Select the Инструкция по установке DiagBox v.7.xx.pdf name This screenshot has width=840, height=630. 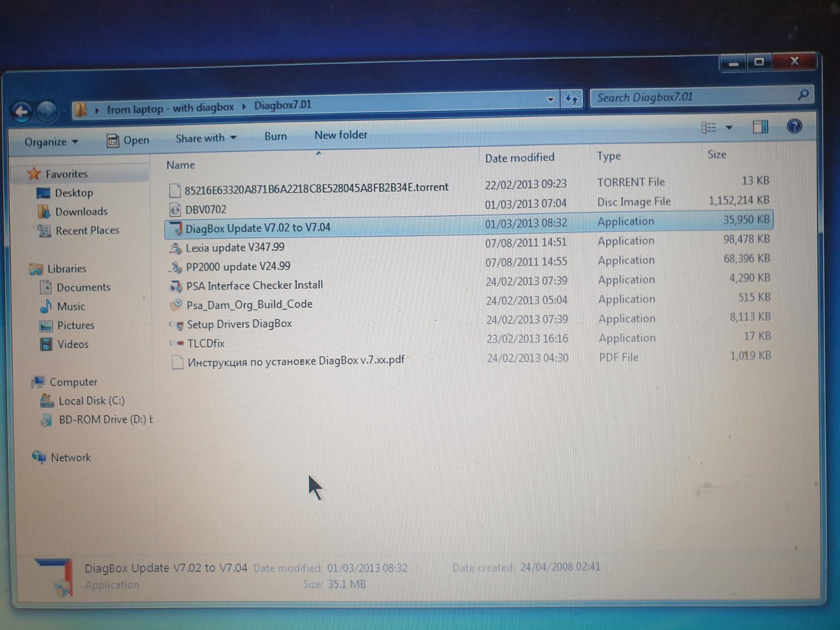click(x=296, y=361)
